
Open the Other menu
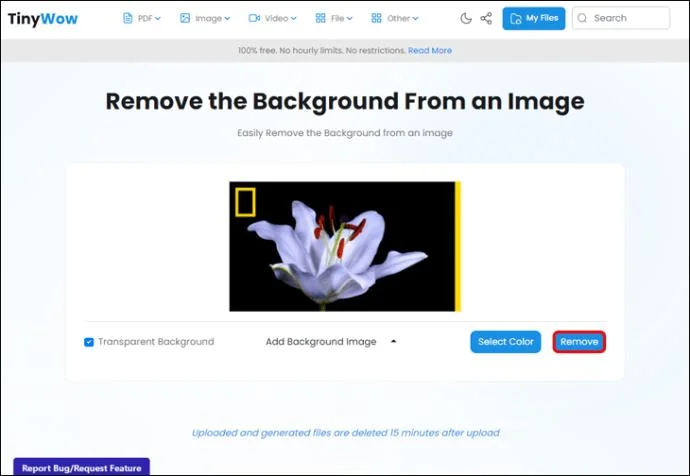[x=395, y=18]
